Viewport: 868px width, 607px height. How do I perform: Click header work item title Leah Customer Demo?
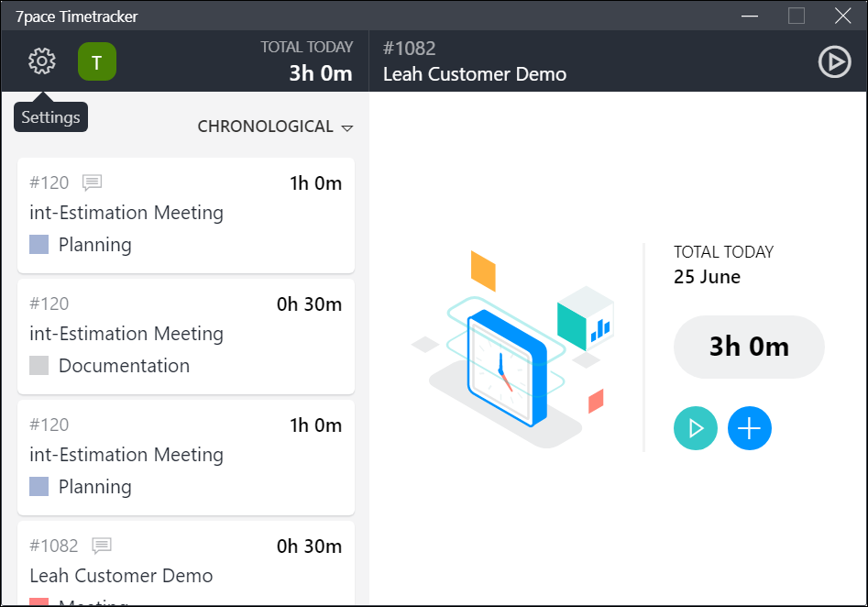coord(475,74)
